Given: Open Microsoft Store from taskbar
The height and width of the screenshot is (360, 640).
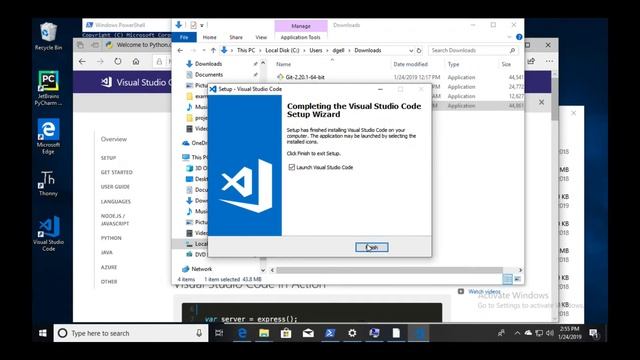Looking at the screenshot, I should 286,333.
